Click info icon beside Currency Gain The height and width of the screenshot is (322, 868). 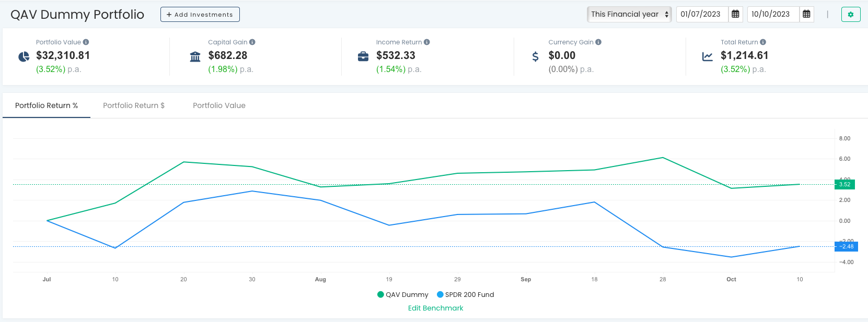pyautogui.click(x=598, y=42)
